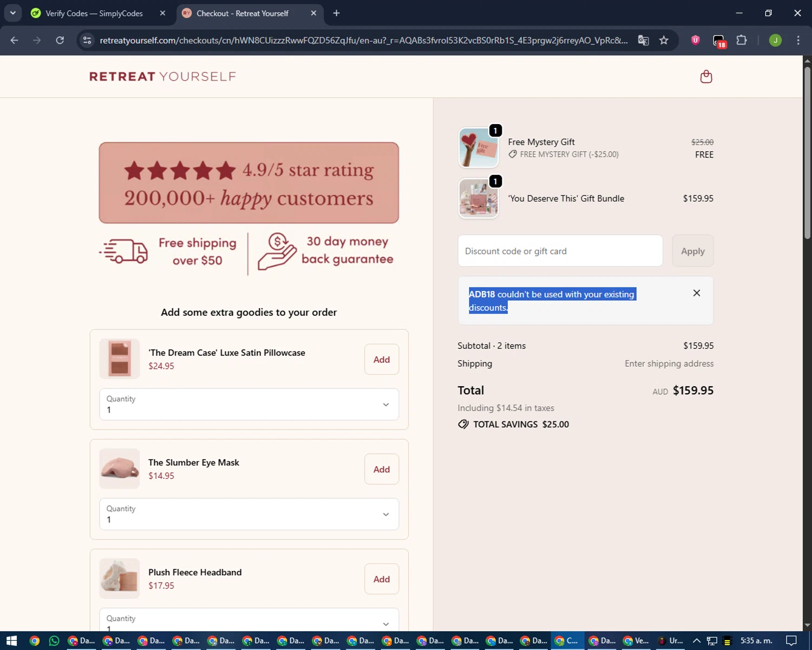The width and height of the screenshot is (812, 650).
Task: Click the 4.9/5 star rating banner
Action: [x=249, y=183]
